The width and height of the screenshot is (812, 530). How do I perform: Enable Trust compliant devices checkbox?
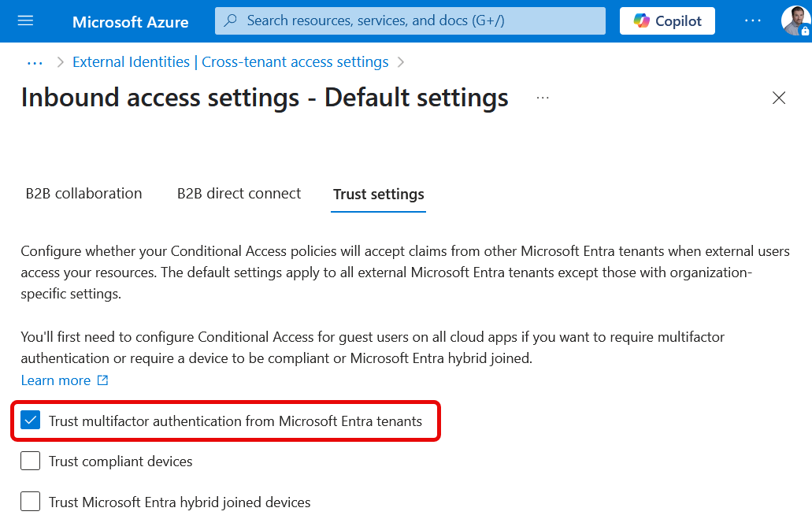(31, 461)
